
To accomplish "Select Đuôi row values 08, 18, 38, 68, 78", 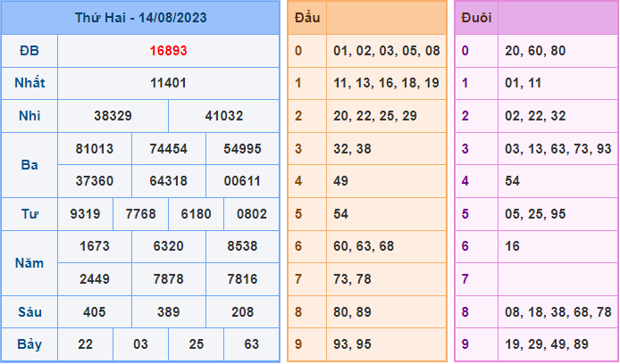I will (x=558, y=312).
